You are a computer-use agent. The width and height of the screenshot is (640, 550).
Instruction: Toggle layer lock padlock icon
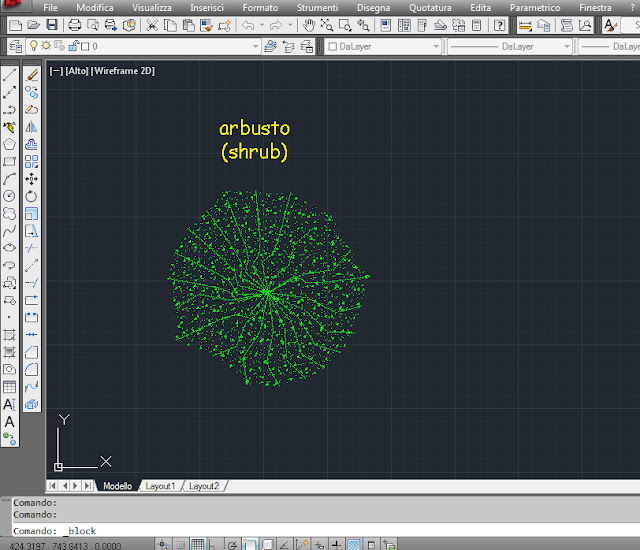(x=73, y=46)
